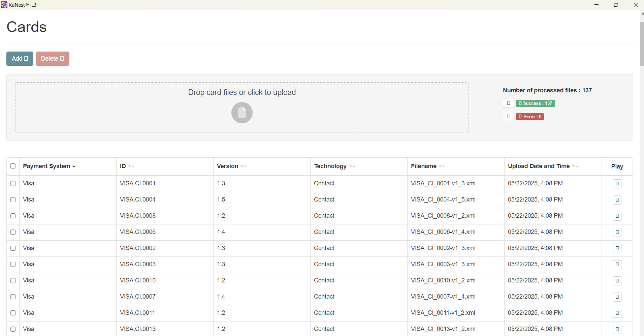644x336 pixels.
Task: Click the file upload icon in drop zone
Action: coord(242,113)
